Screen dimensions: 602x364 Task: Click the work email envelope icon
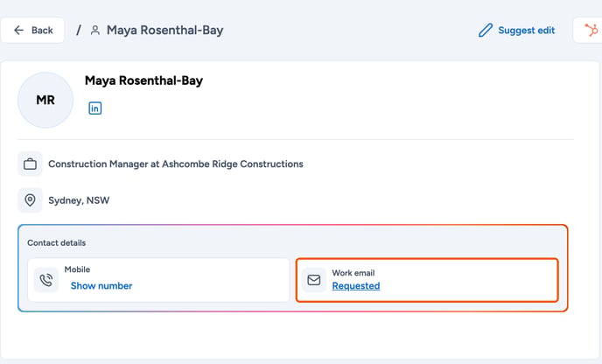pos(313,280)
